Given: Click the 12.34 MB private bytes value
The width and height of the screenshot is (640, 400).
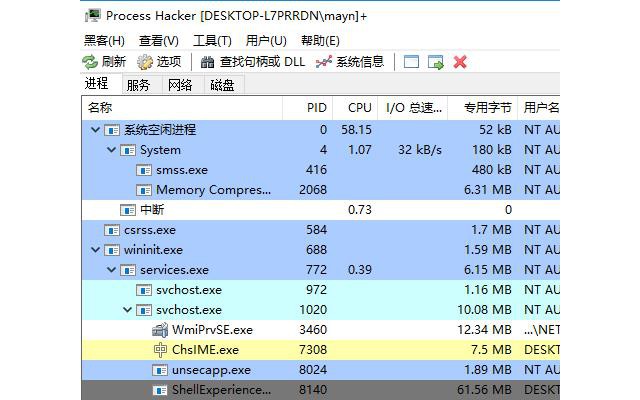Looking at the screenshot, I should click(484, 330).
